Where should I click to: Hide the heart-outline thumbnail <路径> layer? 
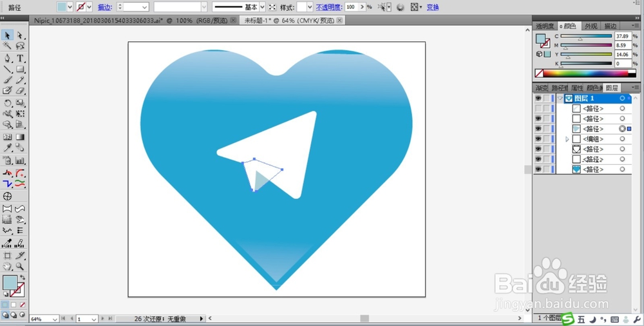(x=538, y=149)
